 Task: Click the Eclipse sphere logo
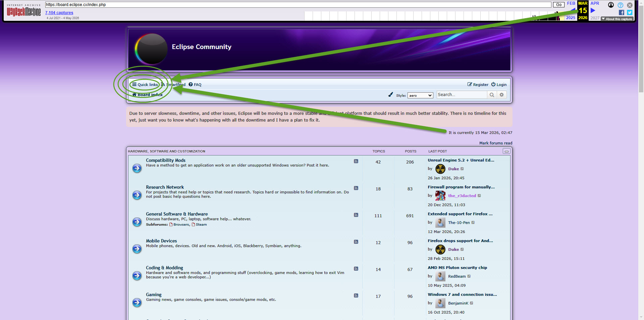click(x=151, y=49)
